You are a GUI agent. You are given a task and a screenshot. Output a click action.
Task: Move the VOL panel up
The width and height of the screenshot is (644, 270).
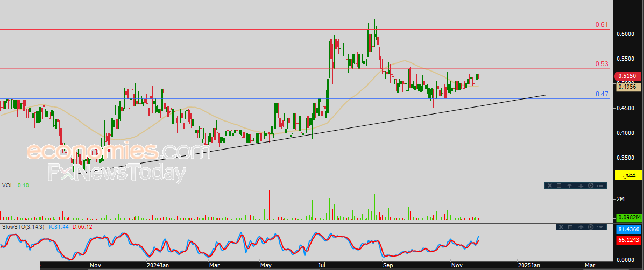click(x=569, y=186)
